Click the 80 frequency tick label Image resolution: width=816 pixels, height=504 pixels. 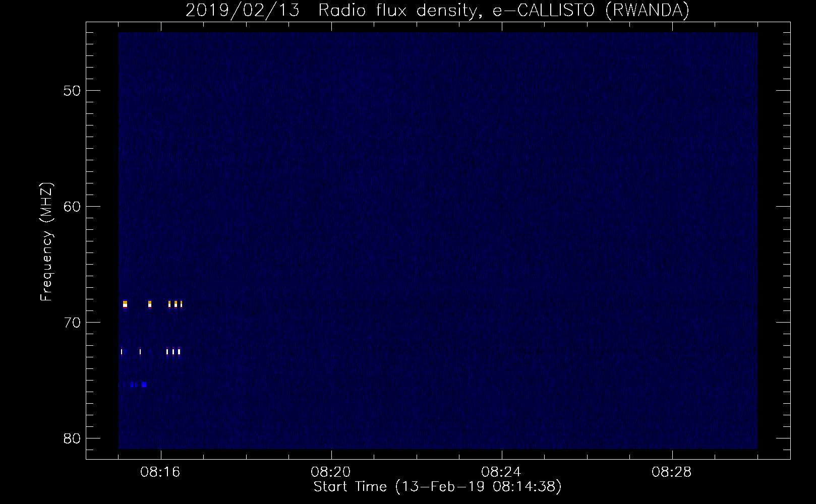[x=72, y=438]
